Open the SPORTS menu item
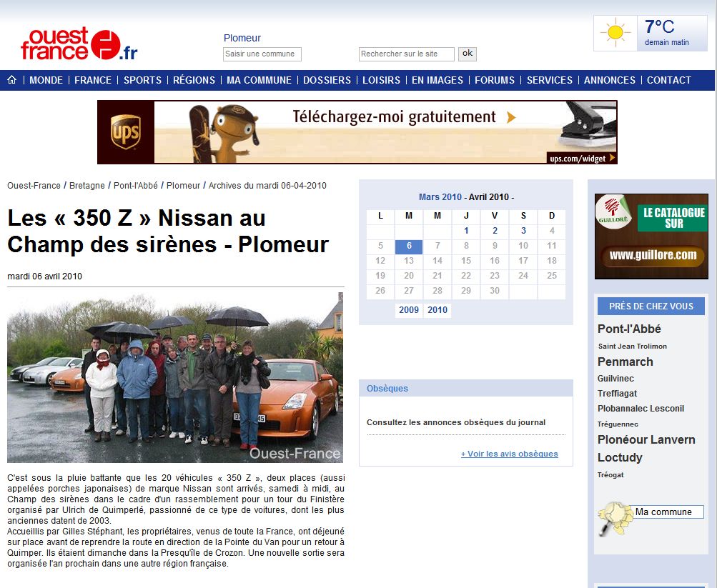 coord(142,80)
